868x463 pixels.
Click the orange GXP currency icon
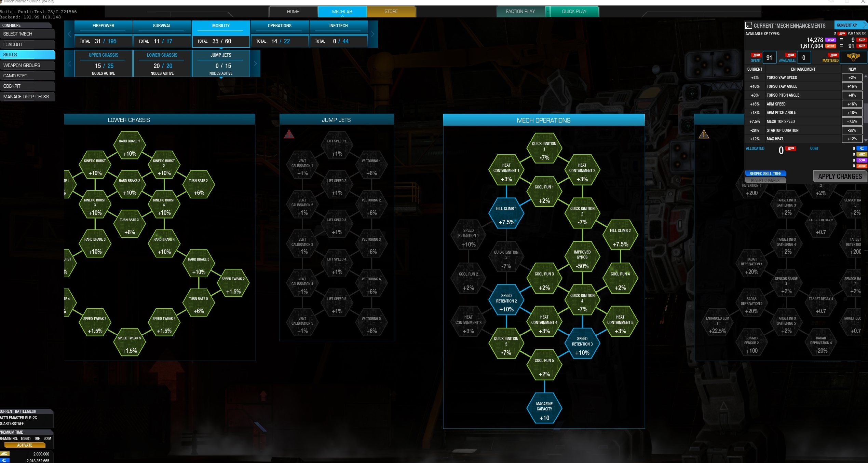(x=830, y=46)
